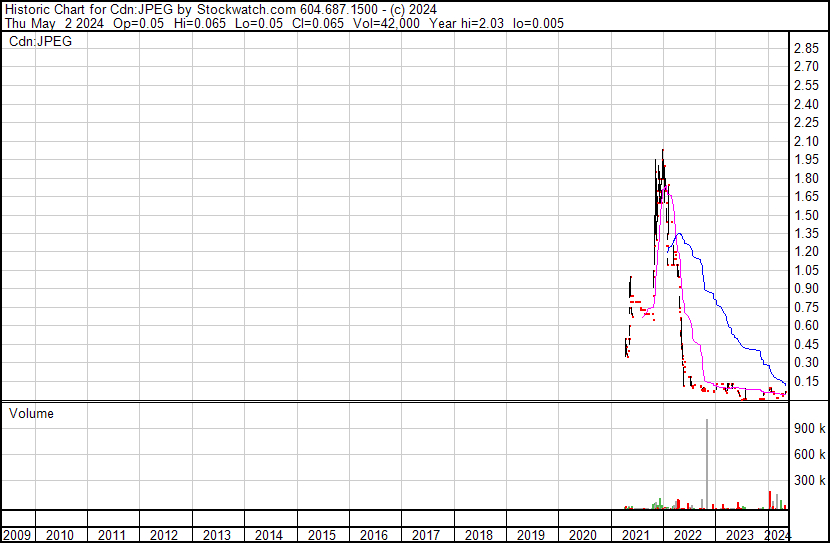Select the 2015 year marker on the timeline

[x=321, y=535]
